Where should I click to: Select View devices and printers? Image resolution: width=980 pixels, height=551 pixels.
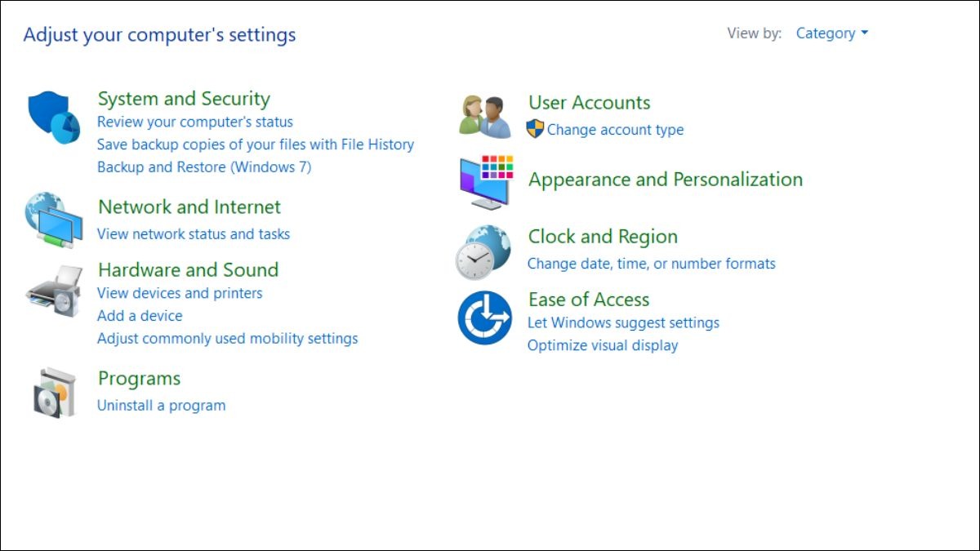[180, 292]
